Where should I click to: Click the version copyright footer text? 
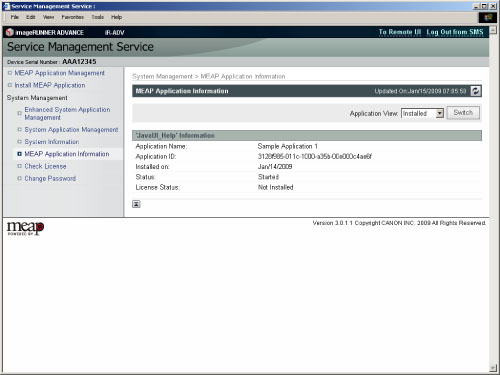tap(399, 223)
